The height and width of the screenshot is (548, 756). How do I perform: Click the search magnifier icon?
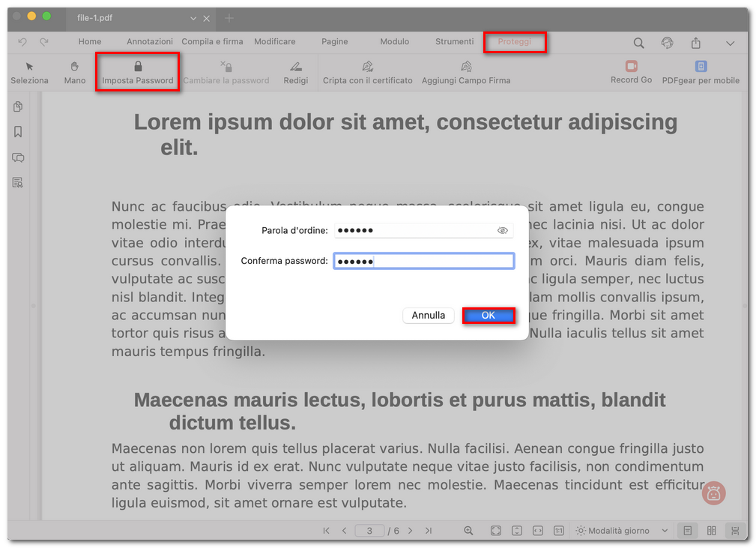coord(638,43)
